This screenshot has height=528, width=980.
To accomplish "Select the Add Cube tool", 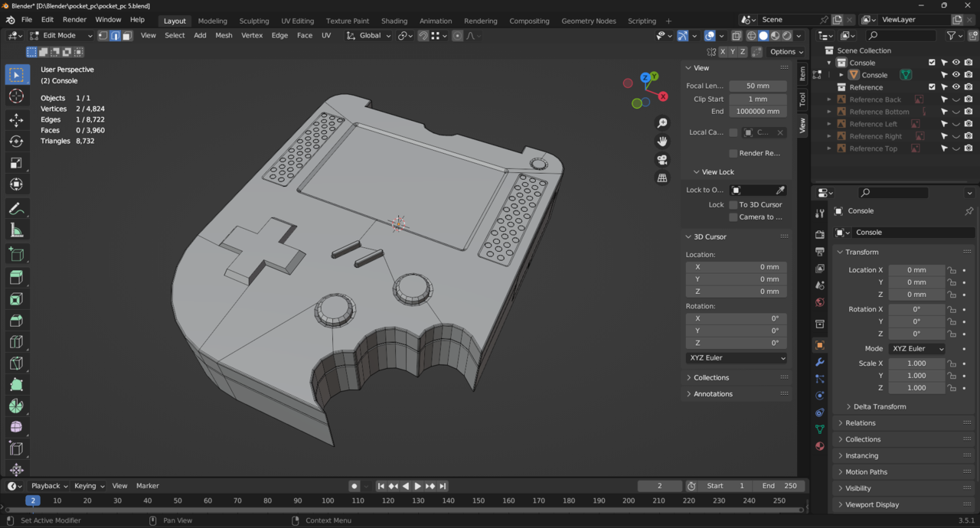I will 16,255.
